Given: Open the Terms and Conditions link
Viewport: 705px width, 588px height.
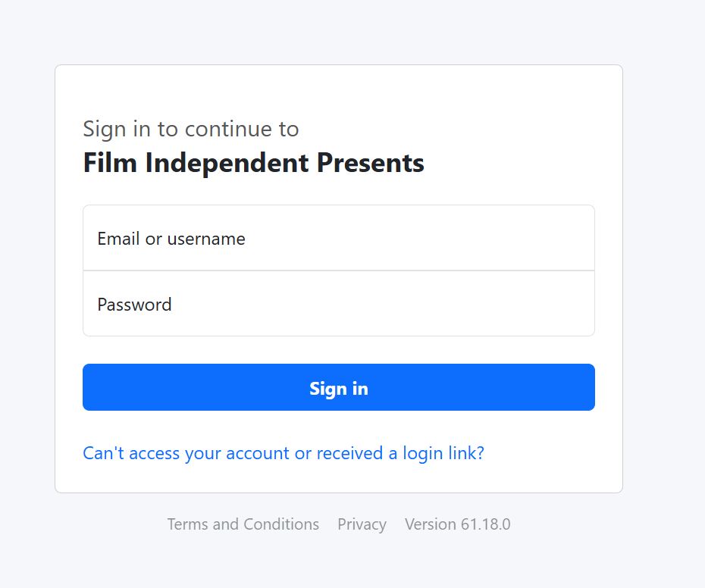Looking at the screenshot, I should [243, 524].
